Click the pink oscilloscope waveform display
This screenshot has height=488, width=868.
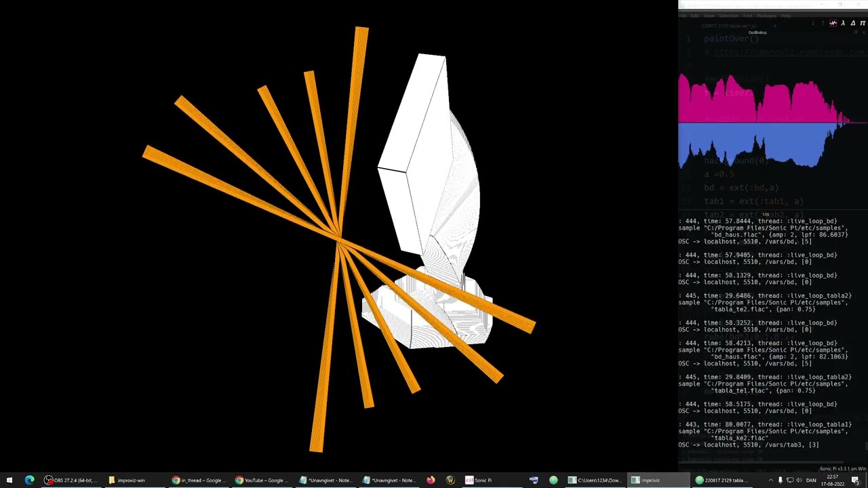tap(763, 99)
